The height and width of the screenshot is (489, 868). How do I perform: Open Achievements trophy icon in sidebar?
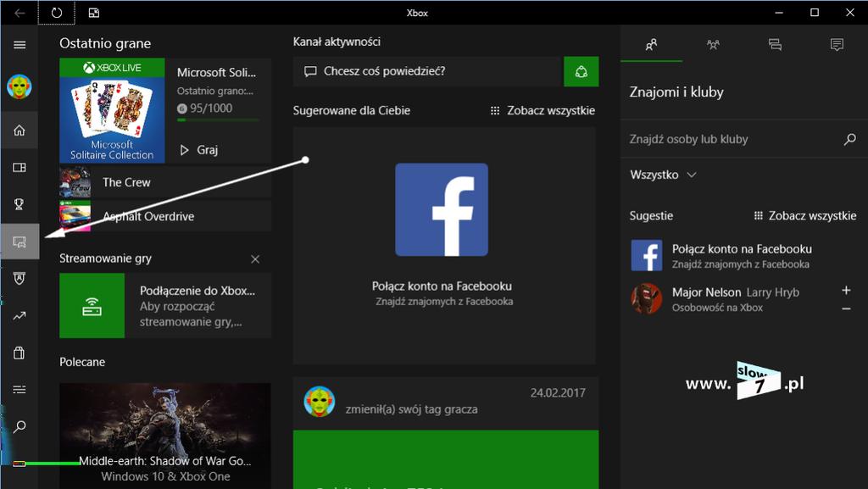click(x=19, y=204)
